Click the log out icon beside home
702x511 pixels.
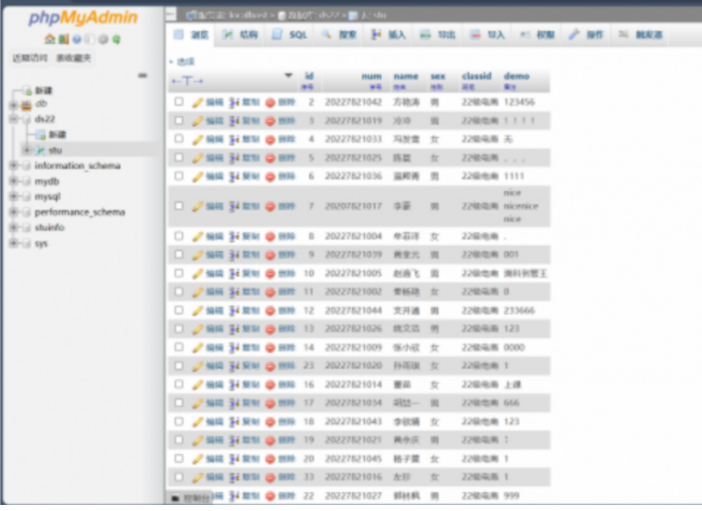[x=64, y=39]
